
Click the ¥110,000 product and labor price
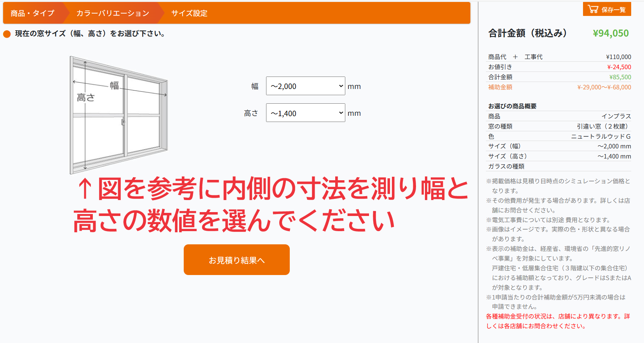click(619, 57)
